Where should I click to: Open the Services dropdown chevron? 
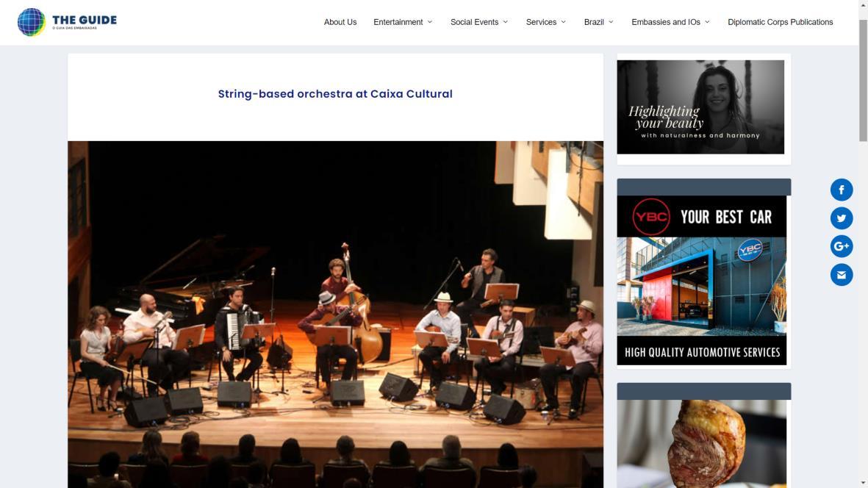coord(564,22)
